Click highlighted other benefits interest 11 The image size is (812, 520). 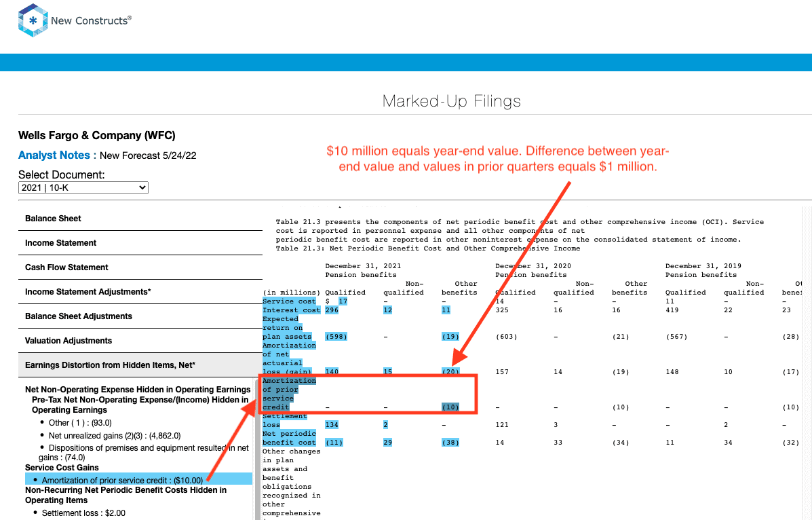(x=446, y=310)
